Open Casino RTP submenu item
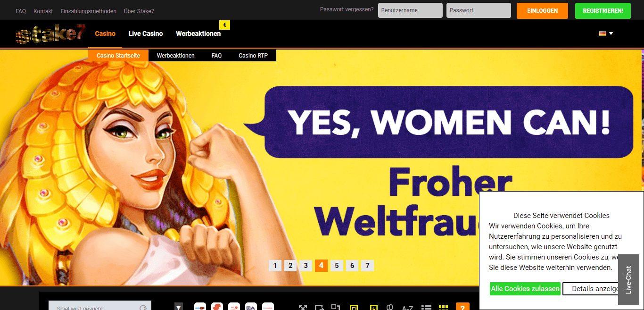 (x=253, y=56)
